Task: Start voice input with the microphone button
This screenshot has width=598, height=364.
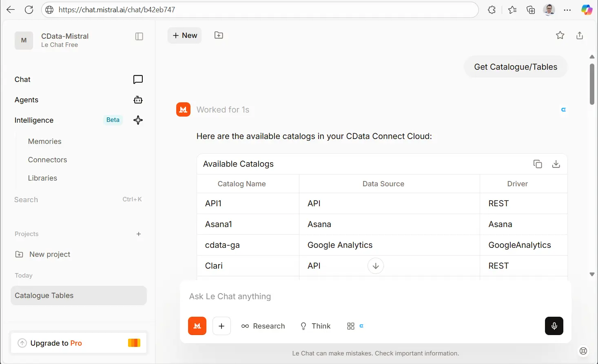Action: 554,326
